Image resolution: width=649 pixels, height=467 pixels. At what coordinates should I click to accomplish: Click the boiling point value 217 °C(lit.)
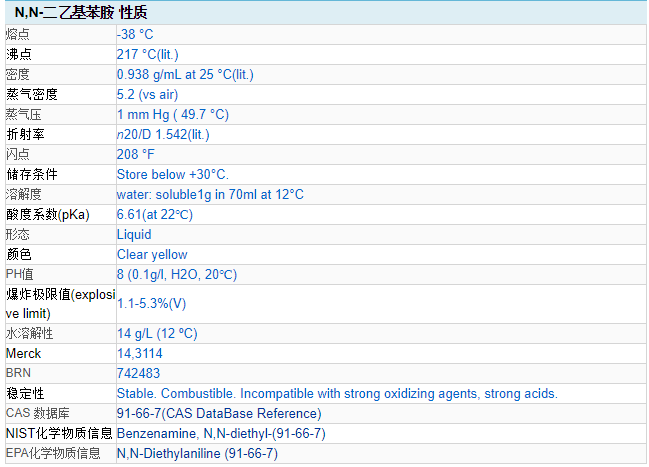(x=148, y=54)
